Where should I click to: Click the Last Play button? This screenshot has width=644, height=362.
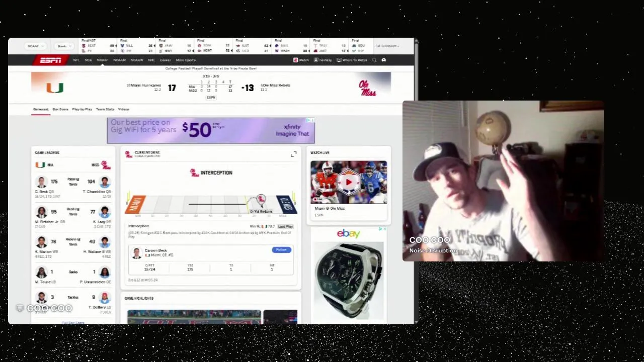285,226
